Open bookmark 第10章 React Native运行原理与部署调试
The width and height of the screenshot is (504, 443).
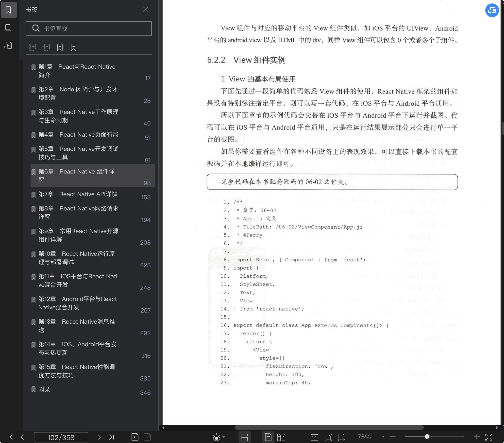click(92, 258)
